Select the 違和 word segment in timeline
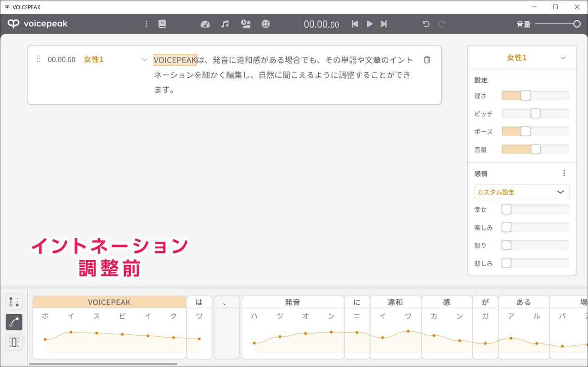Image resolution: width=588 pixels, height=367 pixels. (x=395, y=302)
